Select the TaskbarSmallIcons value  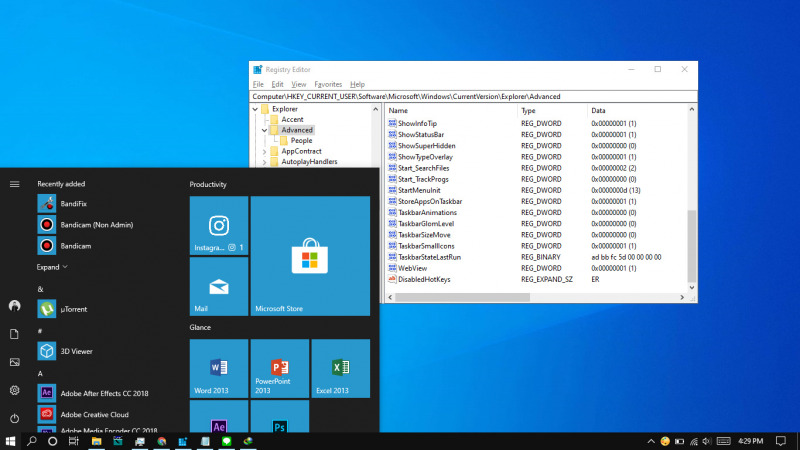pyautogui.click(x=426, y=246)
